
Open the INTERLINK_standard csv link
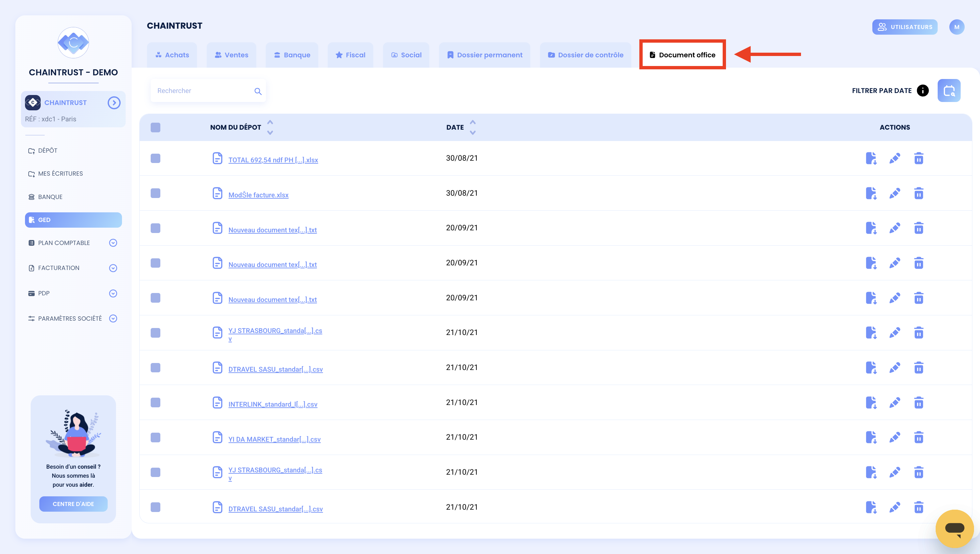click(x=273, y=404)
